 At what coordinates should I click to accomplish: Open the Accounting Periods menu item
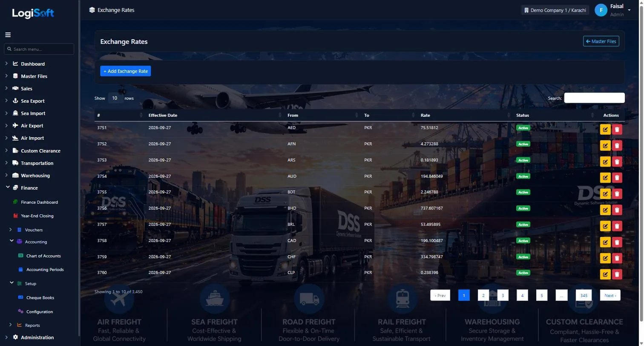[45, 270]
